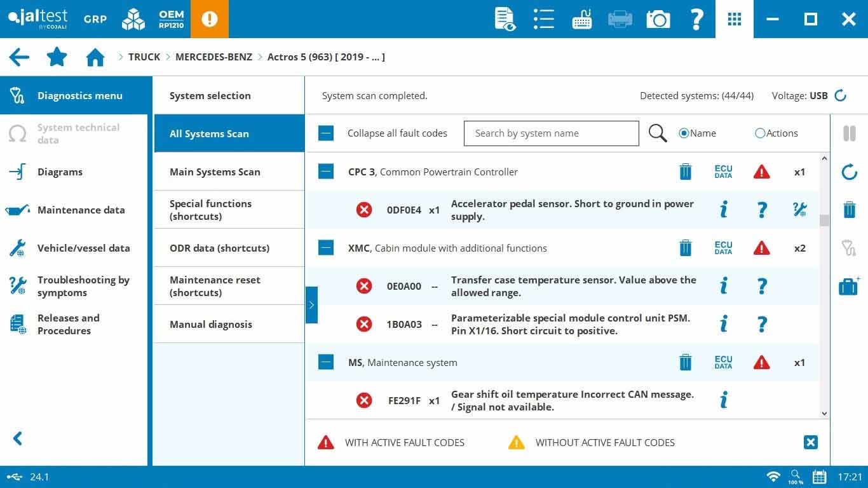Viewport: 868px width, 488px height.
Task: Open help for fault 0E0A00
Action: pos(762,286)
